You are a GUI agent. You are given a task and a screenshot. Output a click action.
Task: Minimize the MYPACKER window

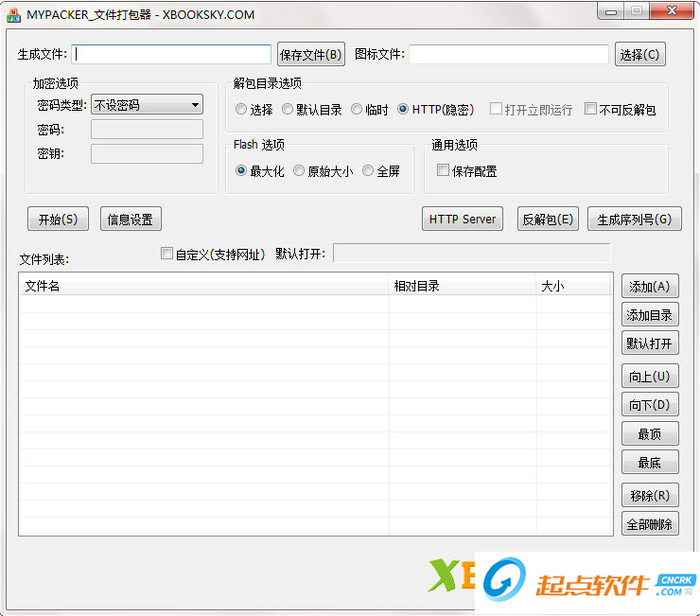click(x=611, y=11)
